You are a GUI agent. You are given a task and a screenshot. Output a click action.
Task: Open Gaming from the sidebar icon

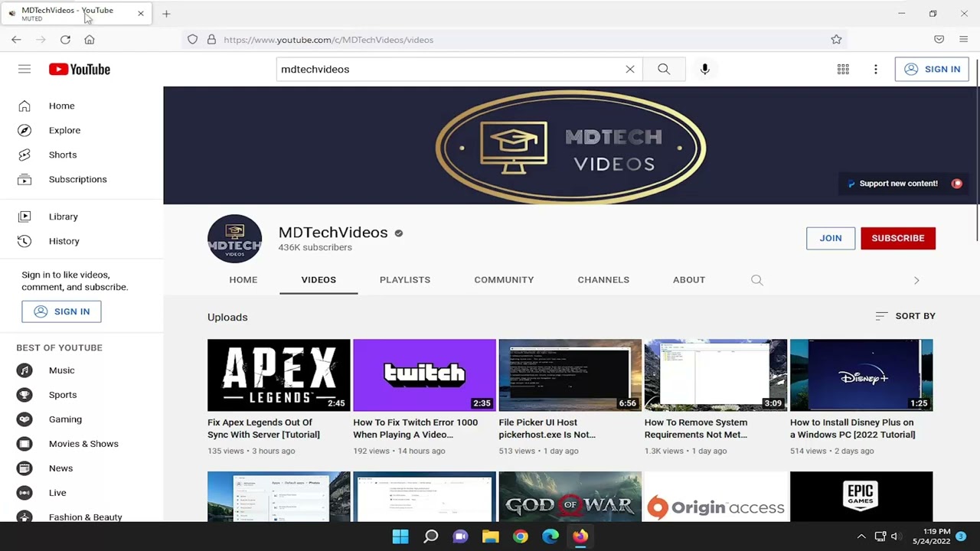24,419
